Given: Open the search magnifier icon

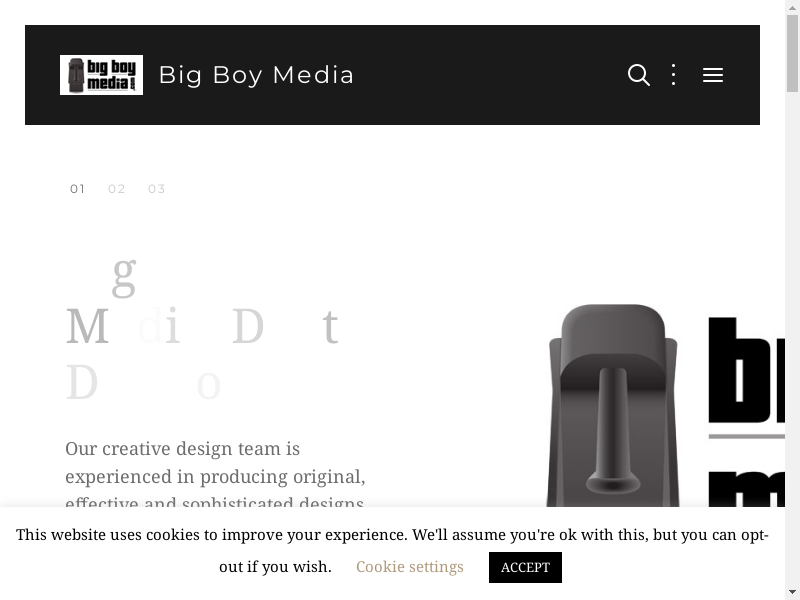Looking at the screenshot, I should [x=638, y=75].
